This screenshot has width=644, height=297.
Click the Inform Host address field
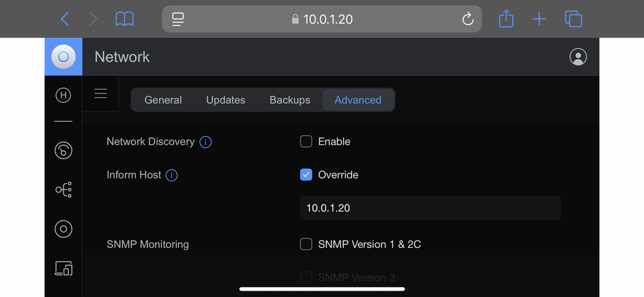pyautogui.click(x=430, y=208)
